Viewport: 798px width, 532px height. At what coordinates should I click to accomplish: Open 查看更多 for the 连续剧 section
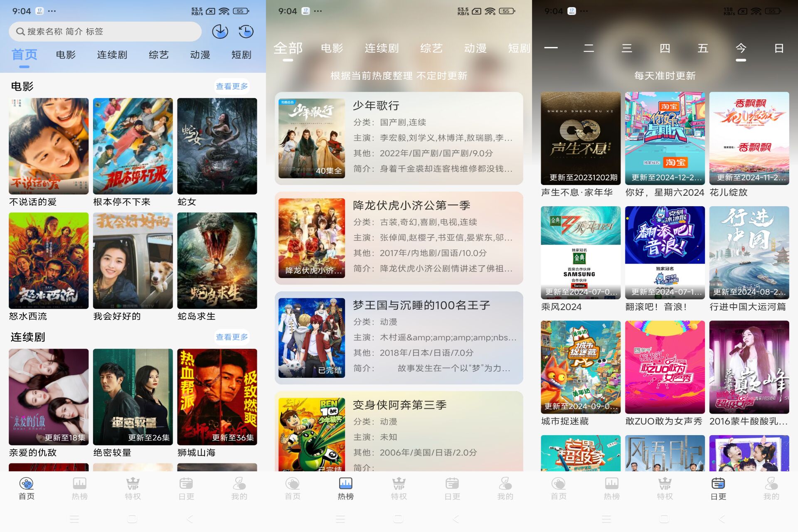[232, 337]
